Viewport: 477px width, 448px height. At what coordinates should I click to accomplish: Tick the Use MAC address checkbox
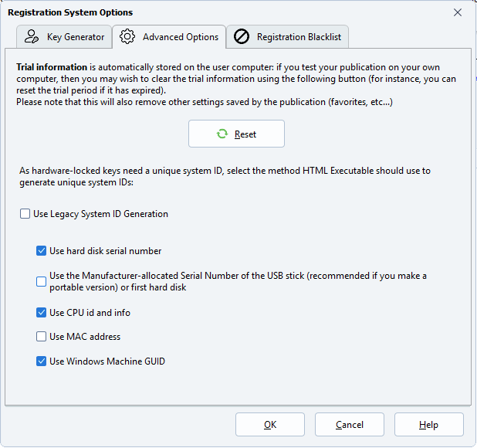(x=42, y=337)
